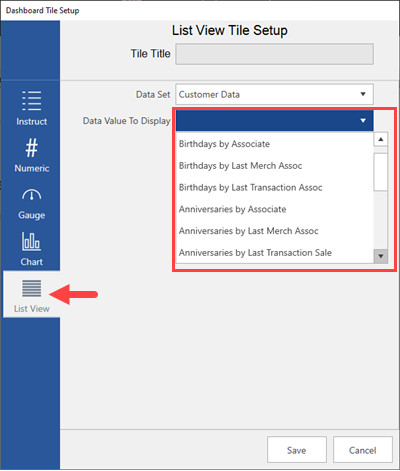Select the List View lines icon
Viewport: 400px width, 471px height.
(32, 288)
